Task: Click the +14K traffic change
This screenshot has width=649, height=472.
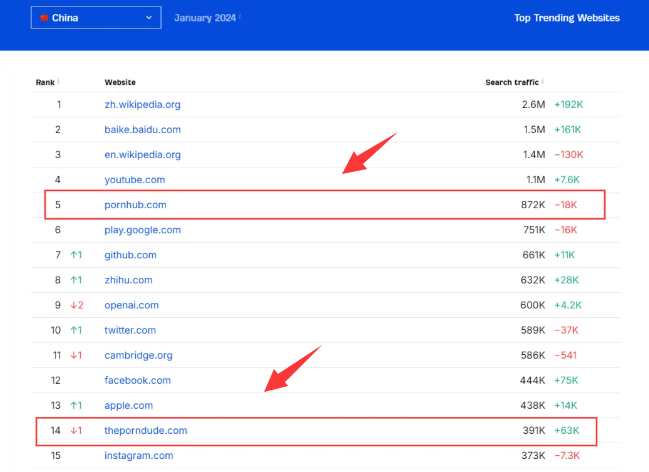Action: point(566,405)
